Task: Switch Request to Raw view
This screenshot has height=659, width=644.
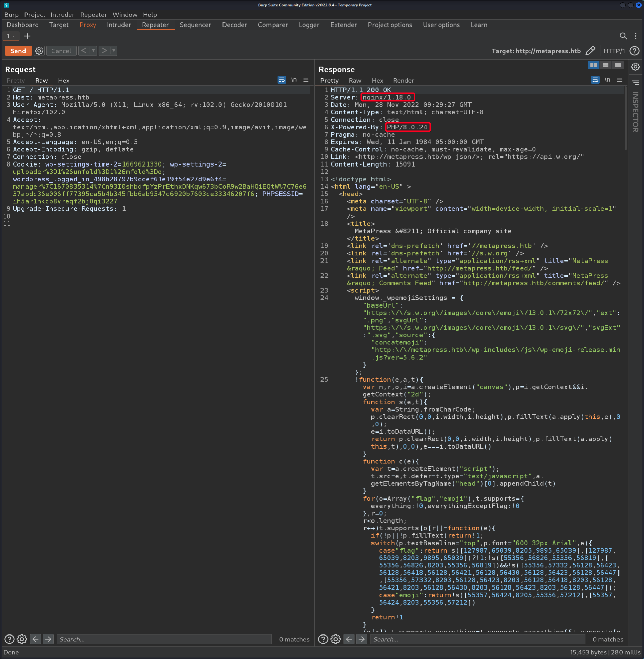Action: (x=41, y=81)
